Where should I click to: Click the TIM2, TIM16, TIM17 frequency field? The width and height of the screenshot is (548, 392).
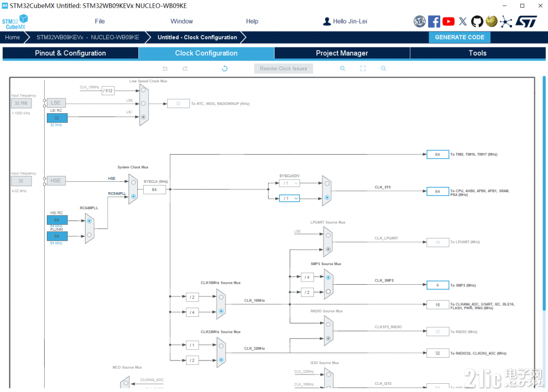tap(437, 155)
